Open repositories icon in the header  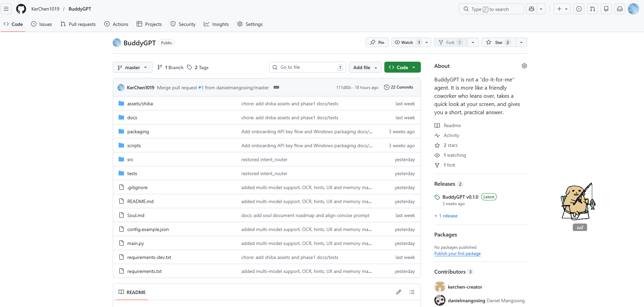pyautogui.click(x=606, y=9)
